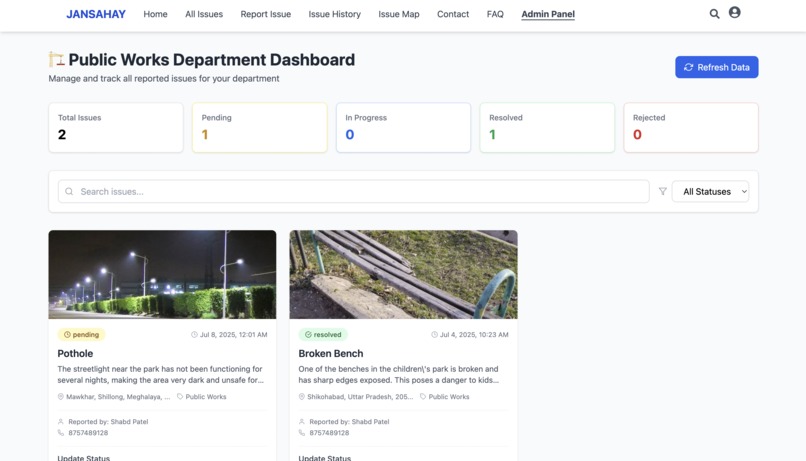Image resolution: width=806 pixels, height=461 pixels.
Task: Click the Refresh Data button
Action: [x=717, y=67]
